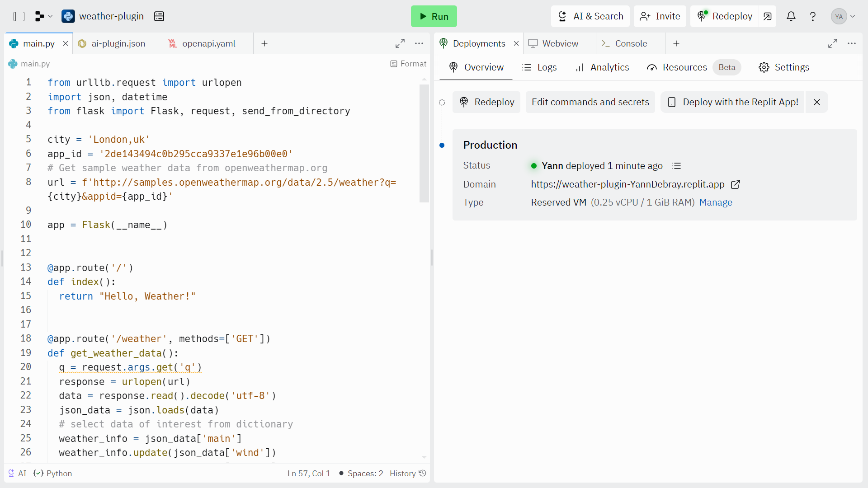
Task: Add a new tab in right pane
Action: click(x=676, y=43)
